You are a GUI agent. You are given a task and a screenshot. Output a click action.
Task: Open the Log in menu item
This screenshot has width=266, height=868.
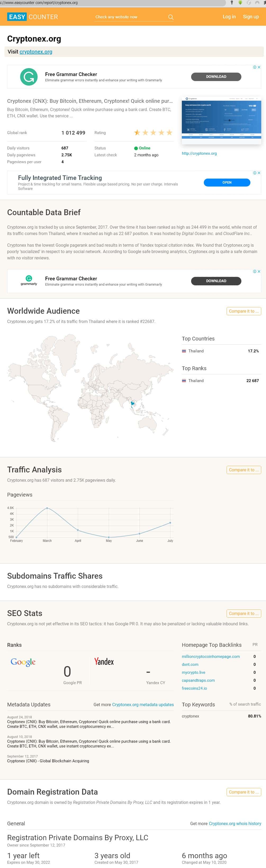tap(229, 17)
